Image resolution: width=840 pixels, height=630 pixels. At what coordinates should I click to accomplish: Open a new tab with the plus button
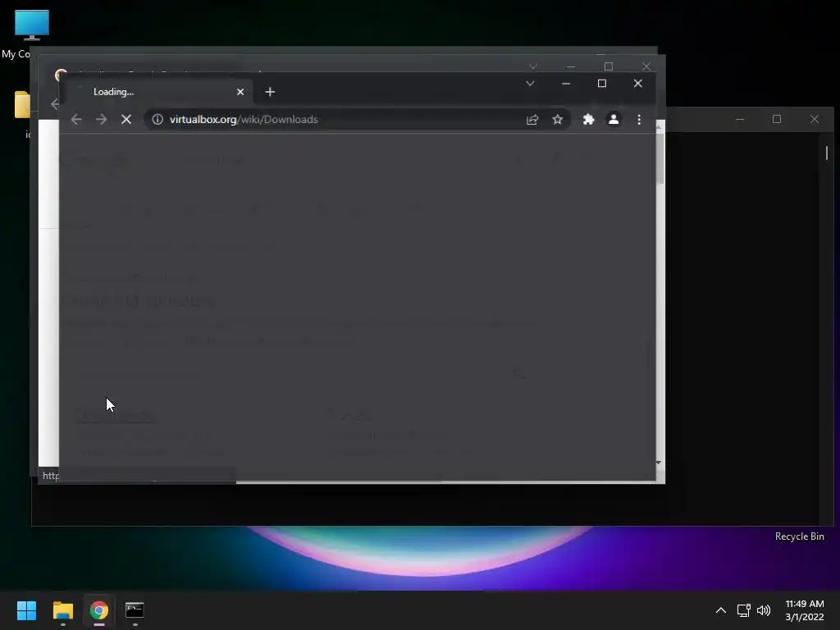(270, 92)
